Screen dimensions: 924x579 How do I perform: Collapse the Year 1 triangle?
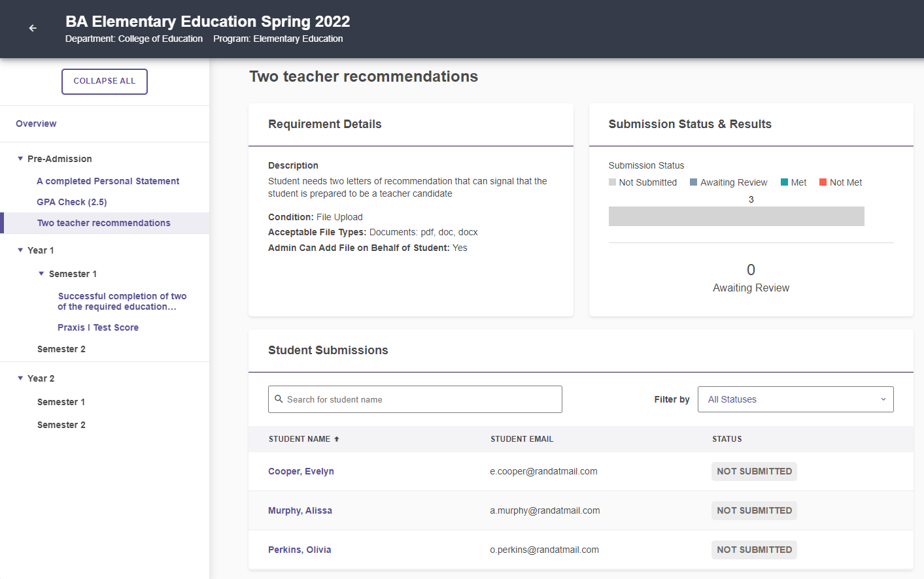(20, 250)
